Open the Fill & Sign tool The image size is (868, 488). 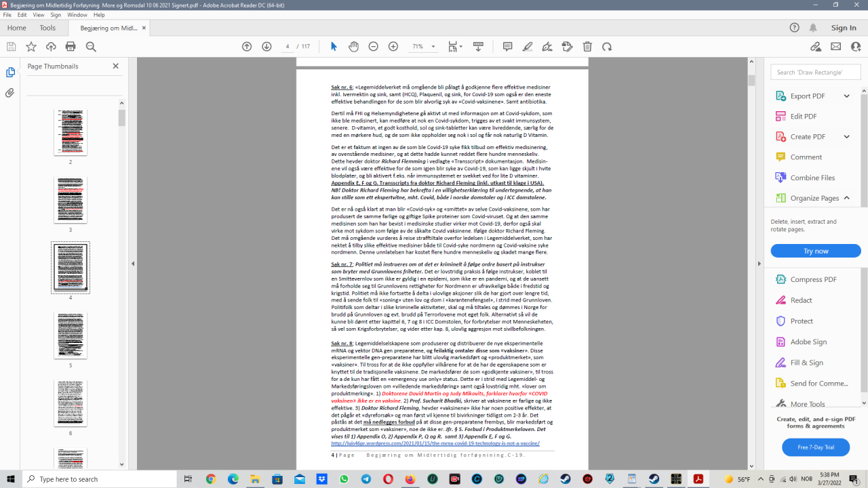click(x=798, y=363)
